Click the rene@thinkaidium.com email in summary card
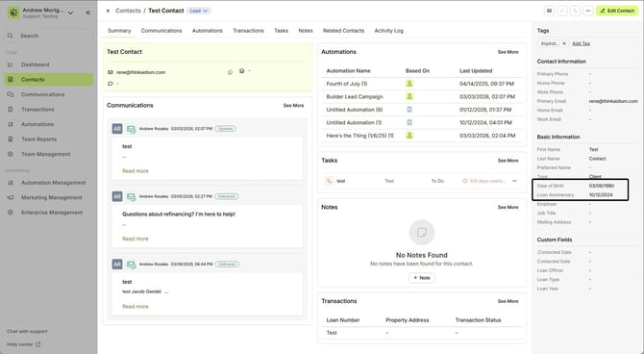644x354 pixels. coord(140,72)
